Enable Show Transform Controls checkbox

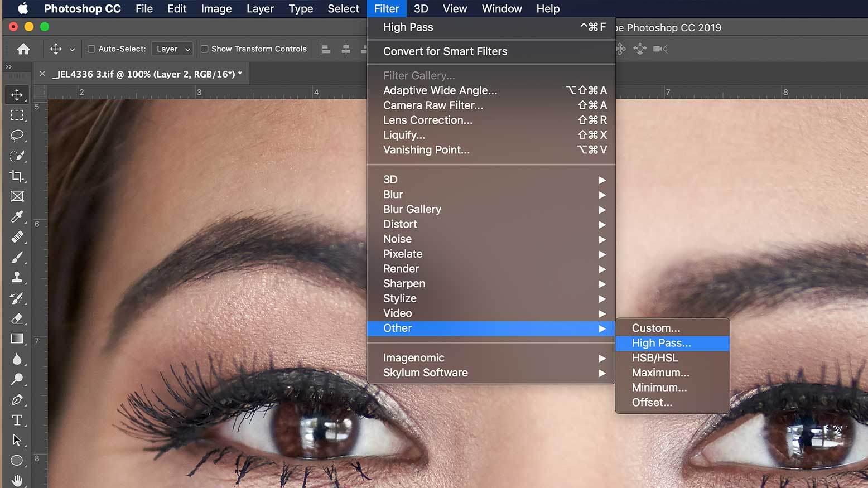[204, 49]
